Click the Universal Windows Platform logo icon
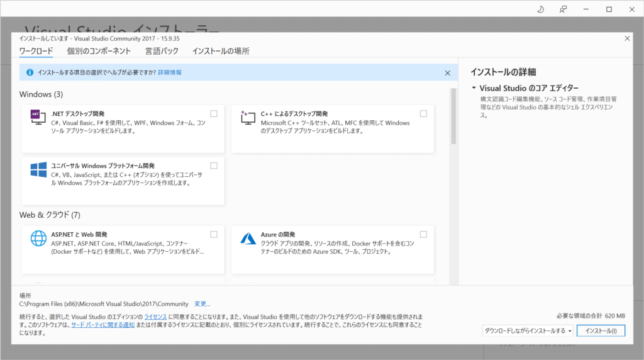644x360 pixels. (x=38, y=169)
